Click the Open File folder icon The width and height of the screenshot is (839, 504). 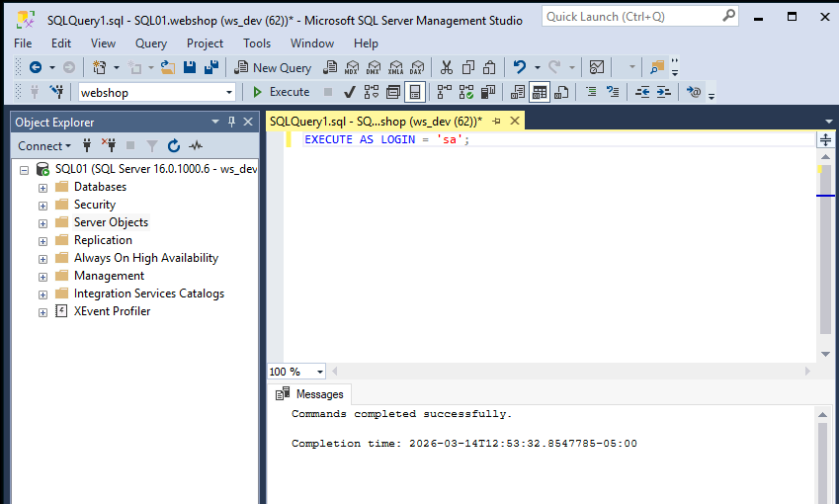coord(168,67)
